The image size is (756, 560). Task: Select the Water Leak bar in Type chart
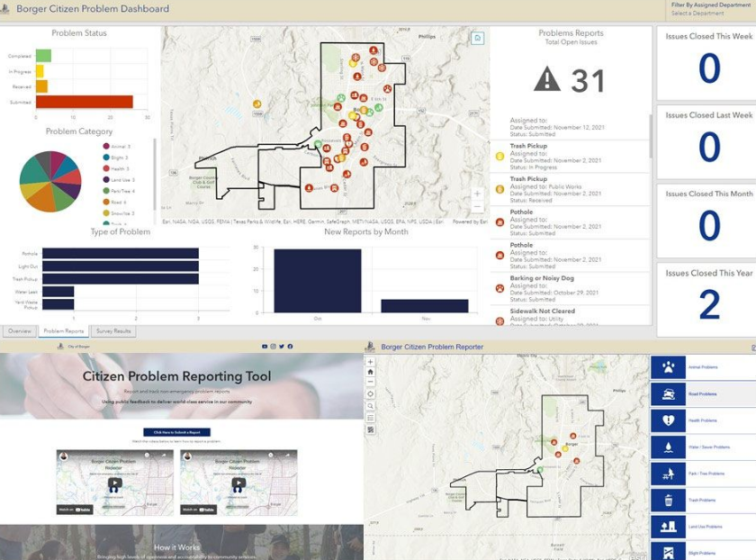[58, 292]
